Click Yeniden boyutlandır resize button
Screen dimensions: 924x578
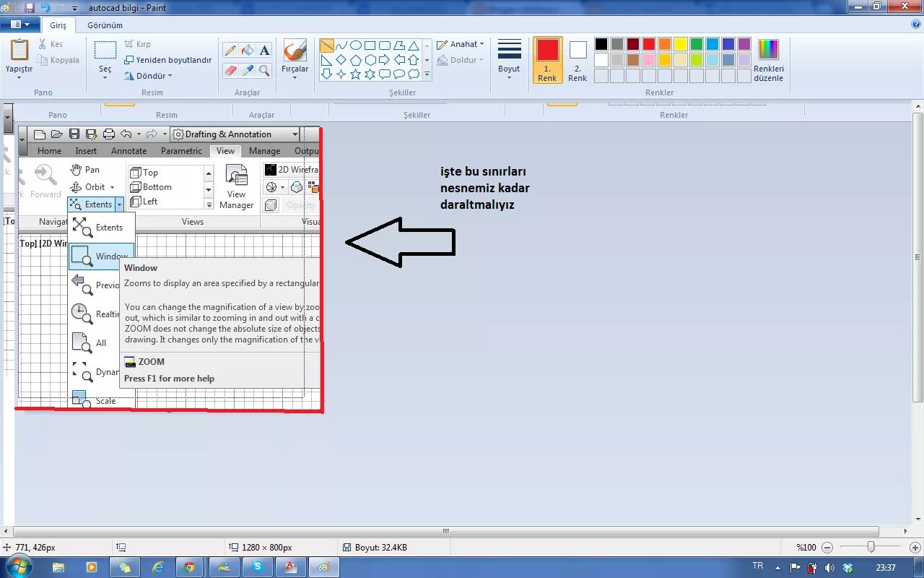click(168, 60)
